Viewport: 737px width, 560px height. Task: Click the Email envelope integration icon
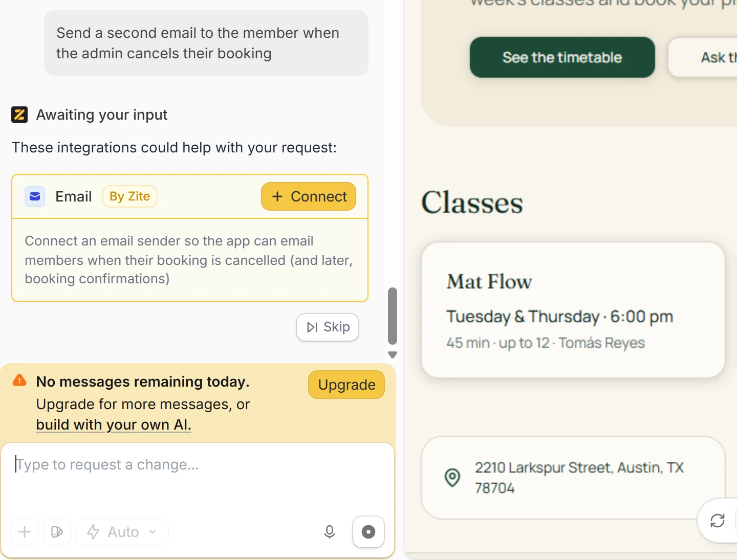(35, 196)
